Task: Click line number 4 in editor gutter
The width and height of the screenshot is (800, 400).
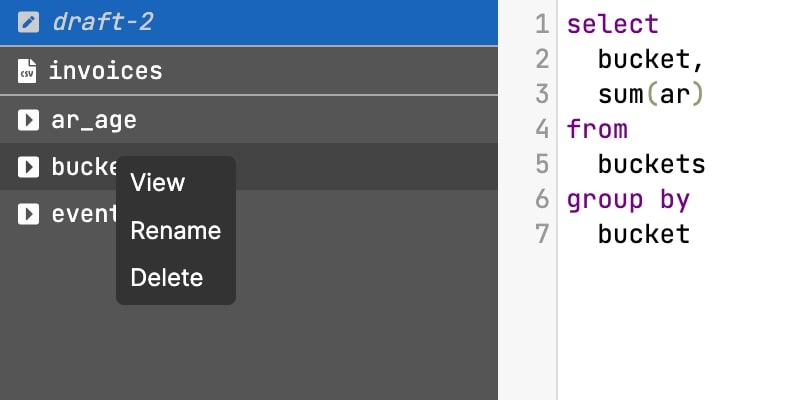Action: pos(542,129)
